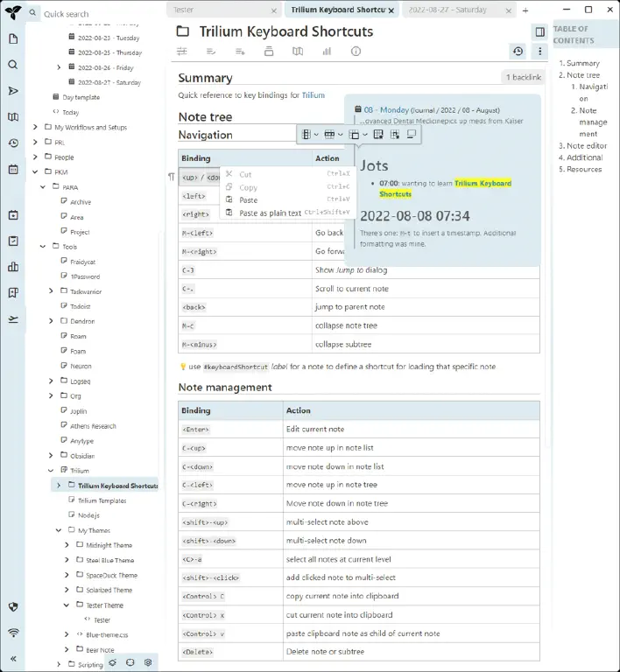Open note map from left launcher
Screen dimensions: 620x672
tap(13, 117)
